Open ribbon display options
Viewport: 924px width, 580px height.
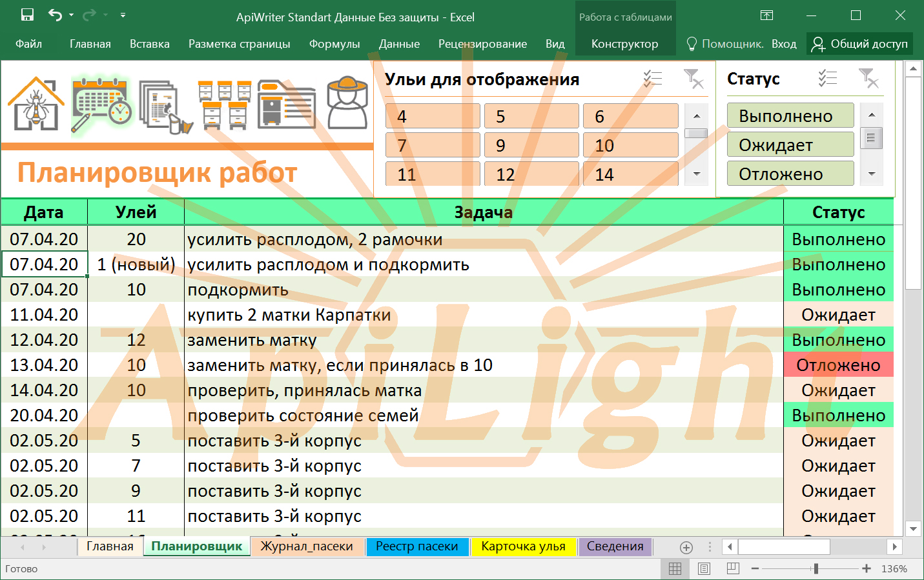(766, 15)
